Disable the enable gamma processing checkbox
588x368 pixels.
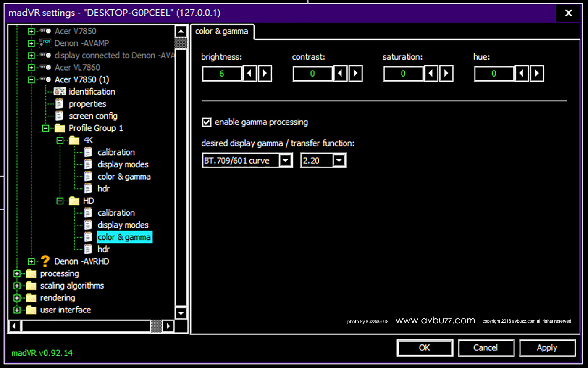coord(207,122)
